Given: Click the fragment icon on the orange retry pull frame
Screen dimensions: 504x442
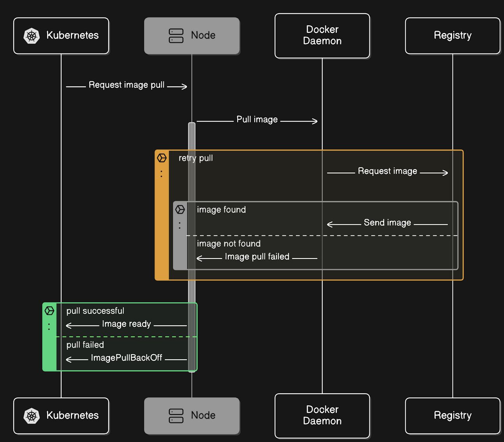Looking at the screenshot, I should tap(162, 158).
